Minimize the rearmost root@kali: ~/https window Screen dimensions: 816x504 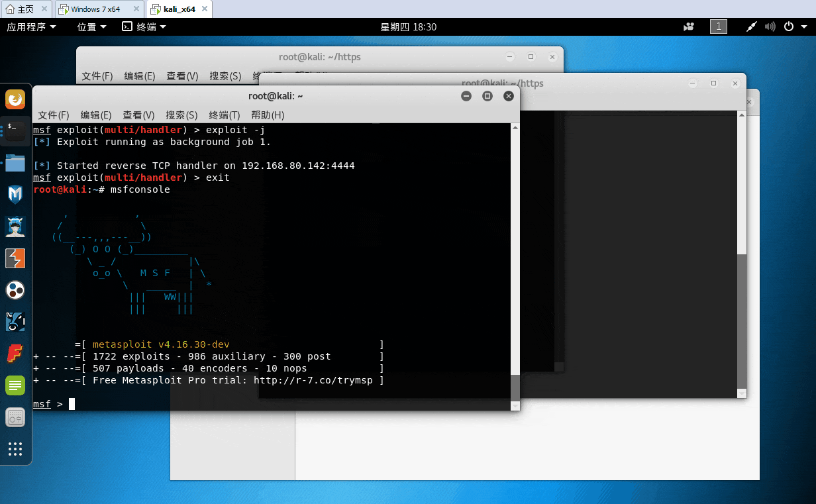pos(509,57)
